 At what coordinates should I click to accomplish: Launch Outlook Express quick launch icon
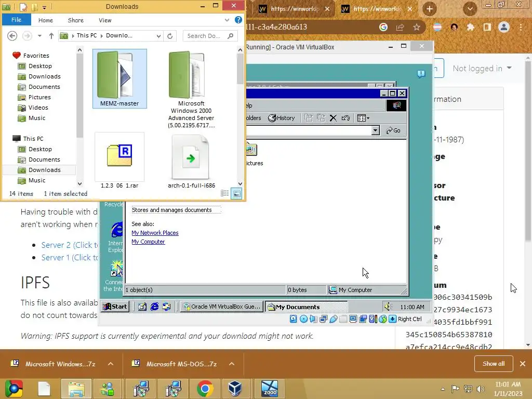coord(166,307)
